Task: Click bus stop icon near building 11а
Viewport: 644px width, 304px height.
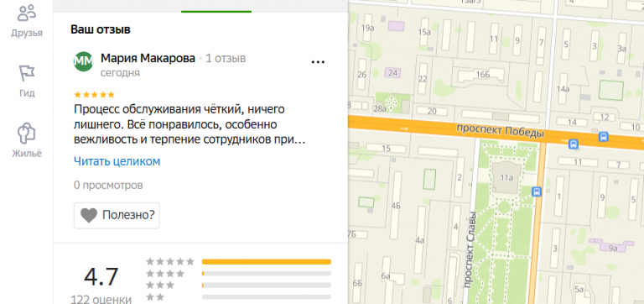Action: coord(537,191)
